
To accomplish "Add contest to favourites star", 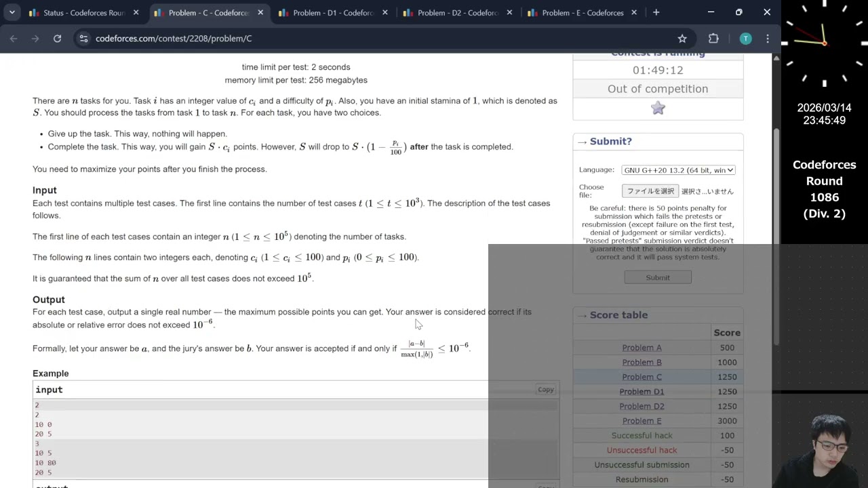I will pyautogui.click(x=658, y=108).
